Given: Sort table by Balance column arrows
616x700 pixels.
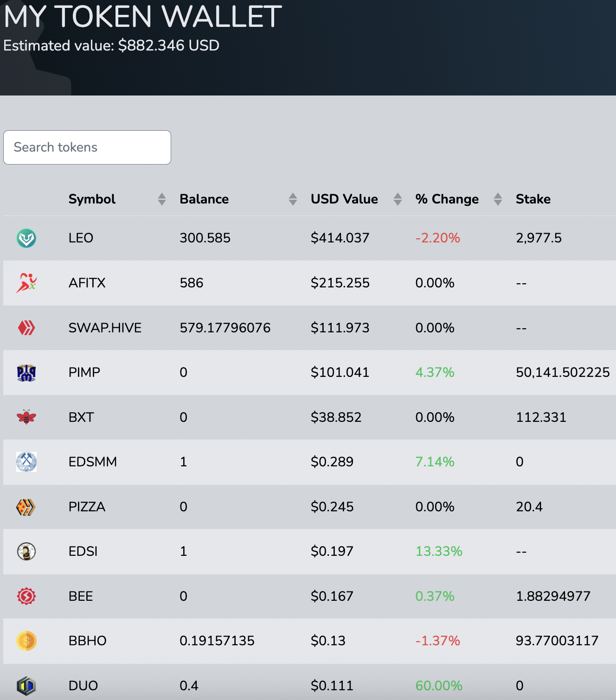Looking at the screenshot, I should [x=293, y=199].
